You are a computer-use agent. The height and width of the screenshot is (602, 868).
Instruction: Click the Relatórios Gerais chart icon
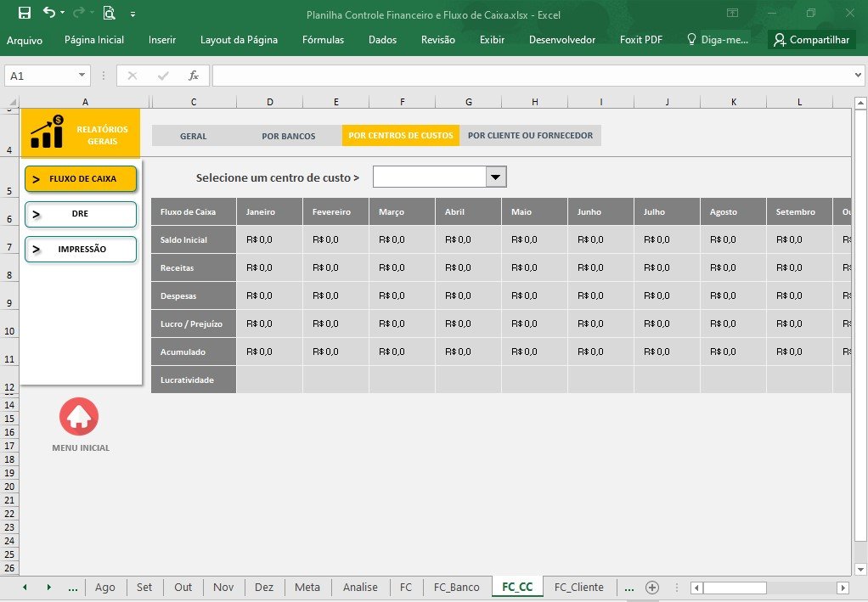tap(47, 132)
